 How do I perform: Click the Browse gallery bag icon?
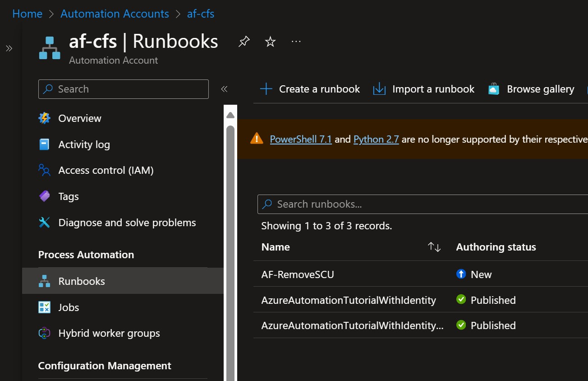494,89
